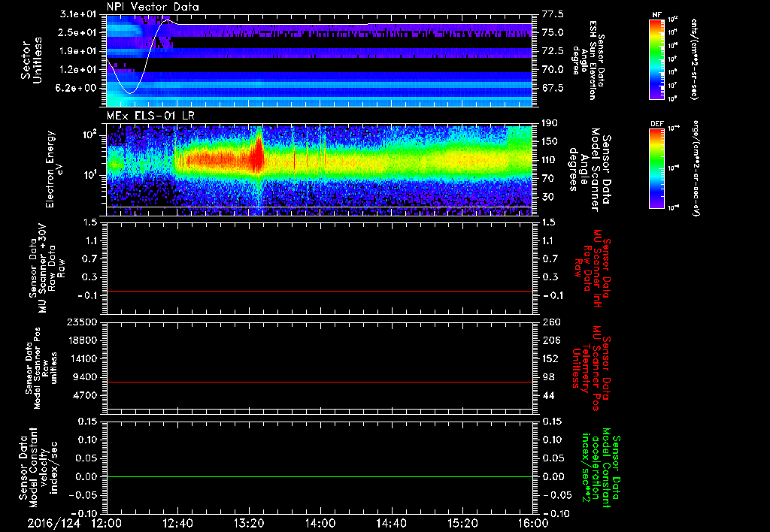Click the 44 telemetry tick value
The width and height of the screenshot is (770, 532).
pyautogui.click(x=548, y=395)
